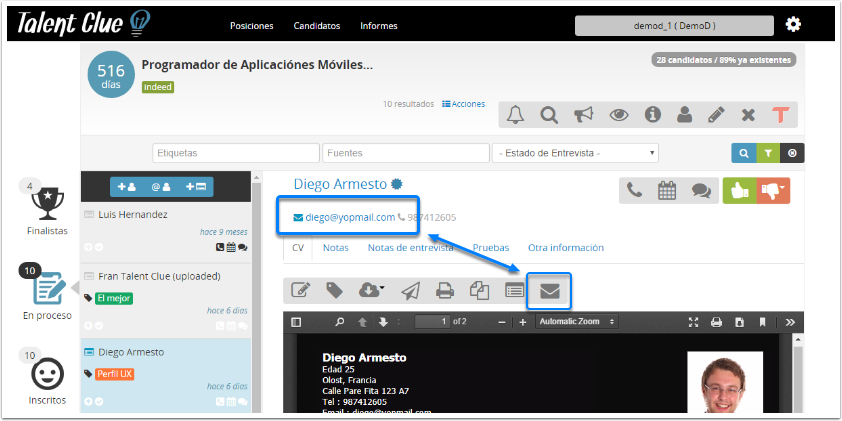
Task: Open the Automatic Zoom dropdown
Action: click(x=577, y=322)
